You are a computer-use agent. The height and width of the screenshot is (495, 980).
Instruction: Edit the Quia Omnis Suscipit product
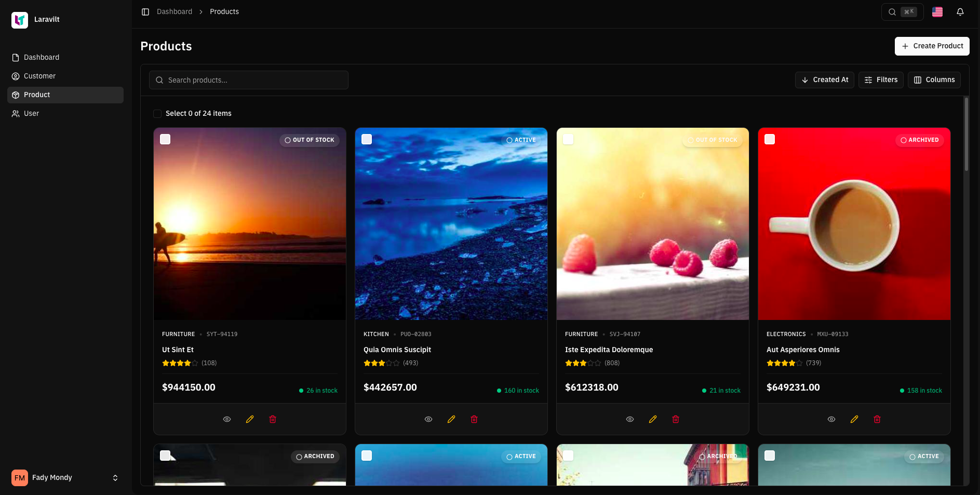[x=451, y=419]
